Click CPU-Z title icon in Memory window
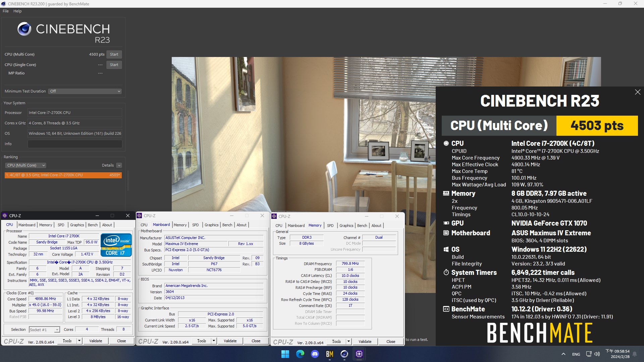 [274, 216]
